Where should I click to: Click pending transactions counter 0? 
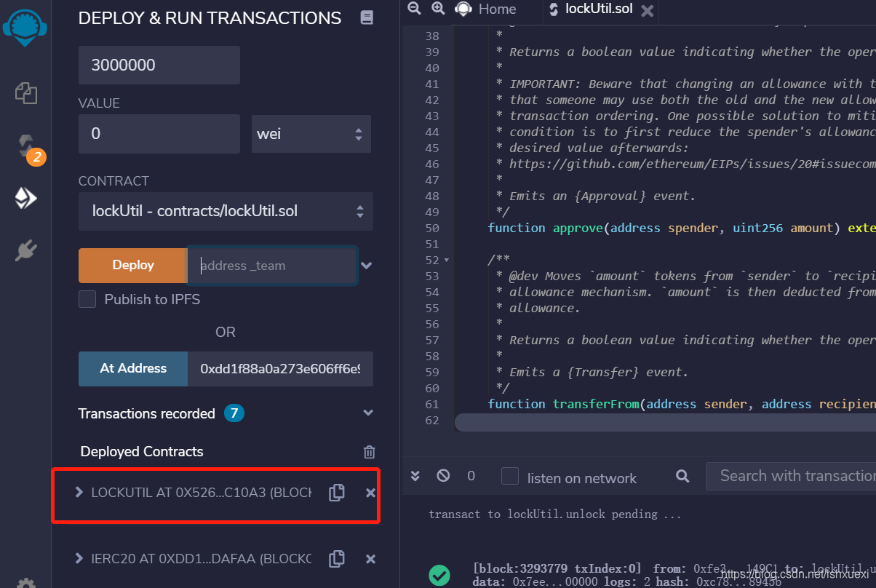[x=471, y=476]
